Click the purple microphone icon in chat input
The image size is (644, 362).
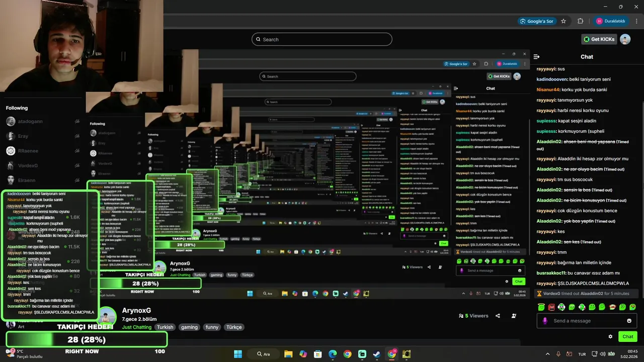pyautogui.click(x=545, y=321)
